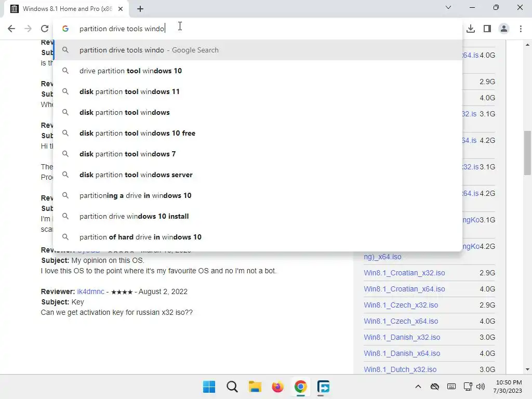Open the touch keyboard tray icon

[451, 387]
